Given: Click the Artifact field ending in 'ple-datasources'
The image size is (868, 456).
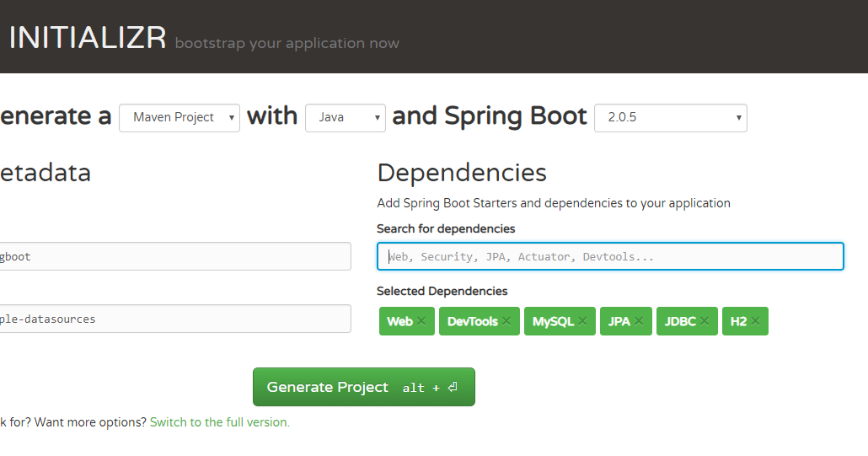Looking at the screenshot, I should (x=174, y=319).
